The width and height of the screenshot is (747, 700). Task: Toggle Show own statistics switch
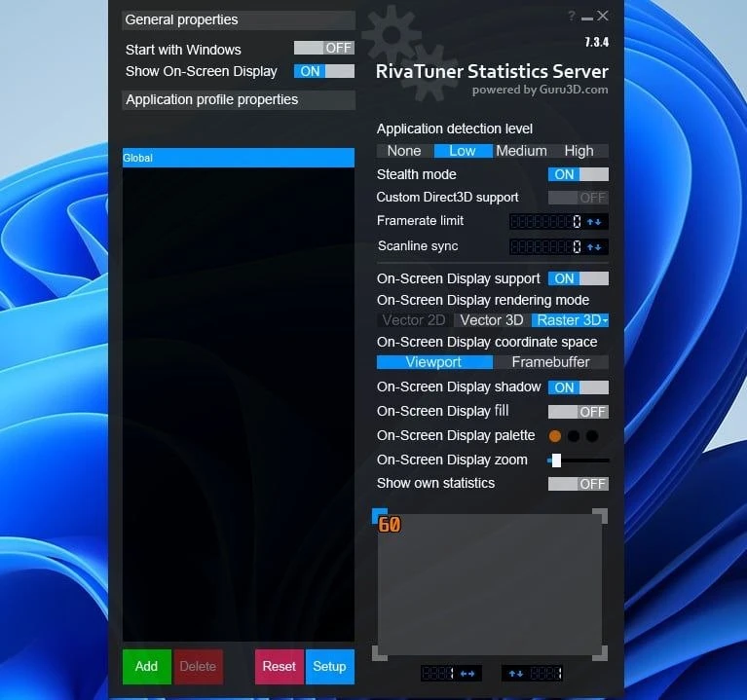[579, 484]
